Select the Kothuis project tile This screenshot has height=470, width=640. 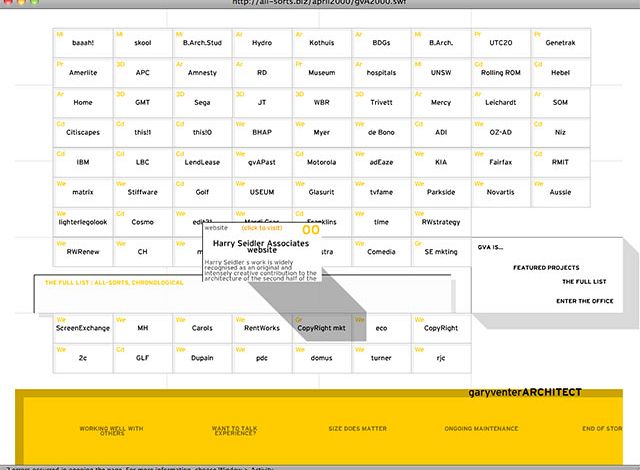pos(321,44)
